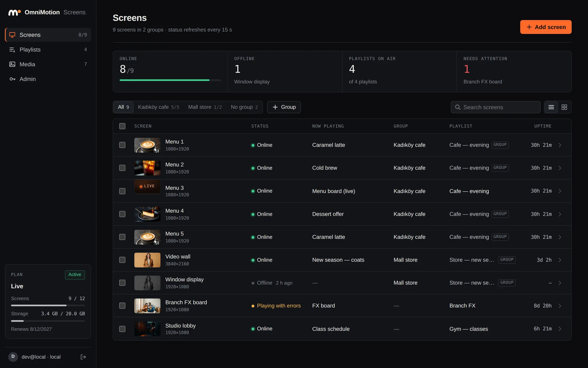588x368 pixels.
Task: Open the Menu 4 cheesecake thumbnail
Action: [x=147, y=214]
